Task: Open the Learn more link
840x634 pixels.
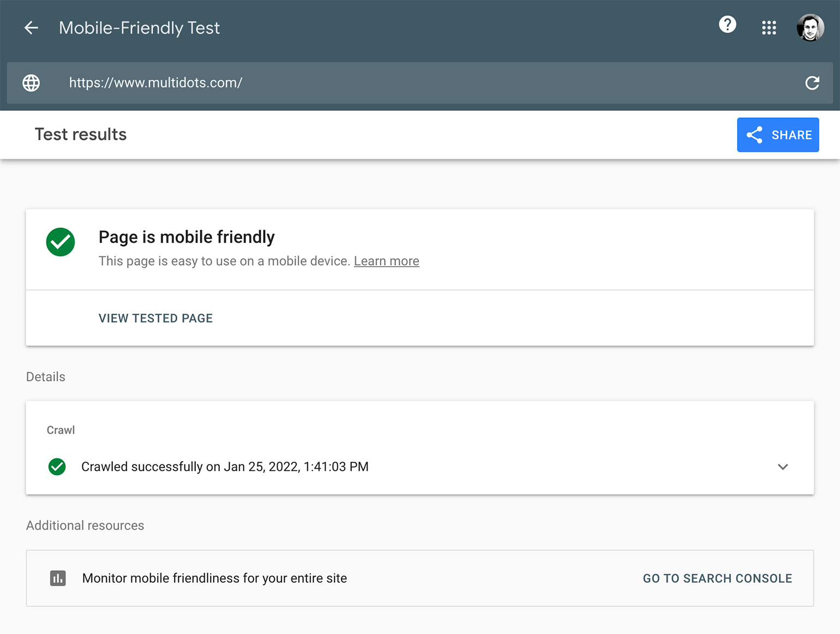Action: point(386,261)
